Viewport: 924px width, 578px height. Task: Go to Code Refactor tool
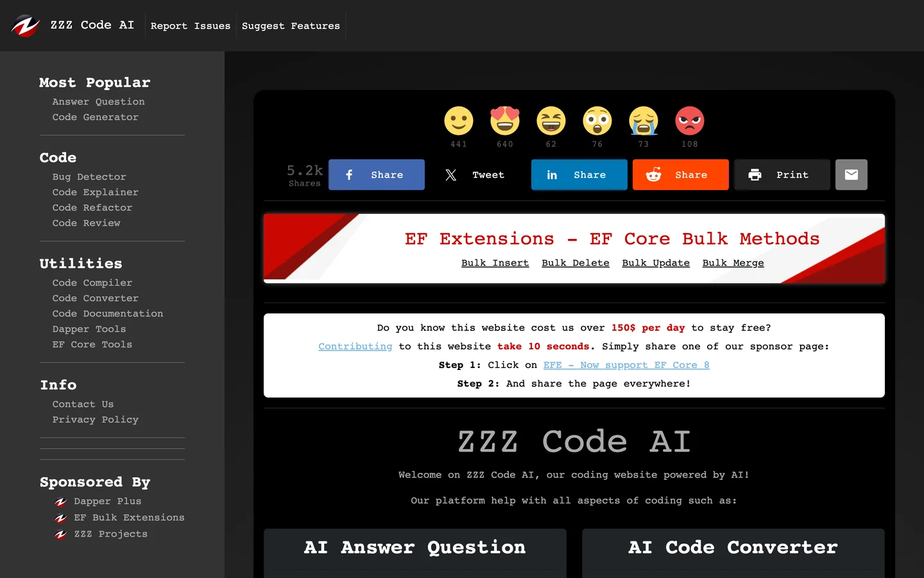point(92,207)
